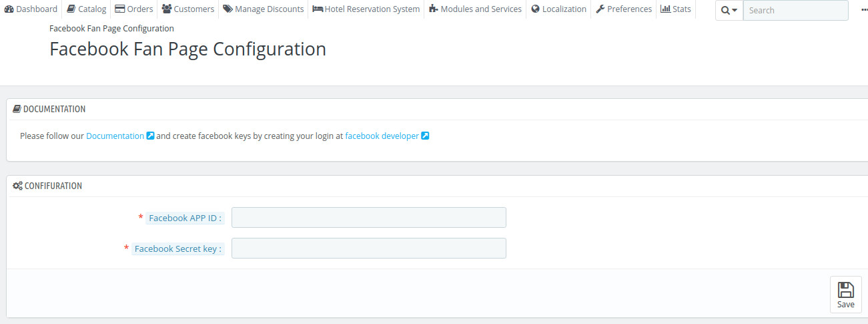Open the Stats menu item
The height and width of the screenshot is (324, 868).
(x=676, y=9)
